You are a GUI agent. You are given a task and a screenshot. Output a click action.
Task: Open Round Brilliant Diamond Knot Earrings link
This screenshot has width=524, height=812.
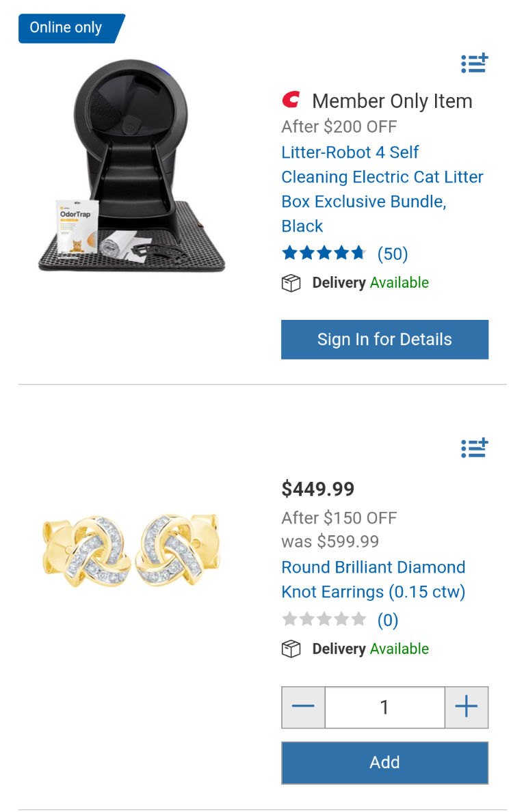click(374, 579)
